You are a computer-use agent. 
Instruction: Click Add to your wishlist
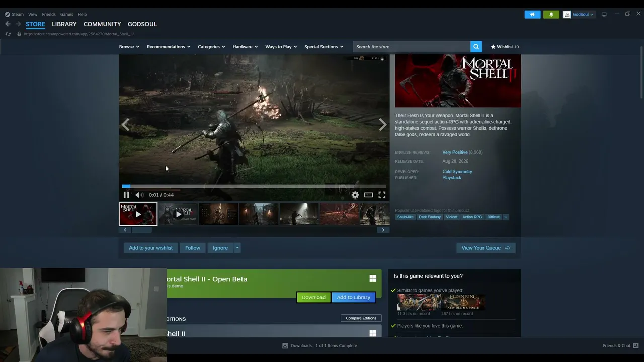(x=150, y=248)
